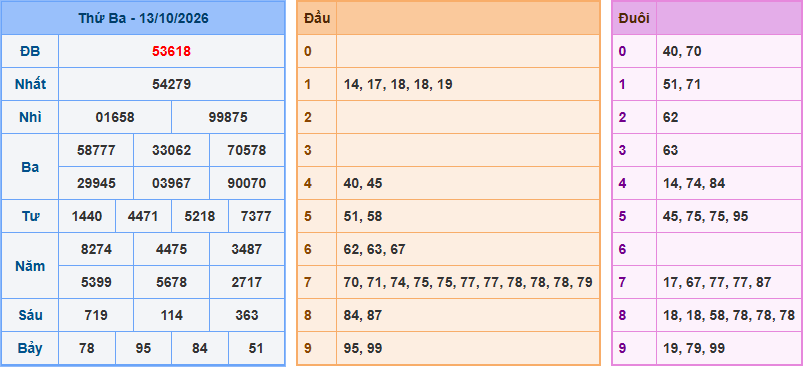
Task: Select Ba prize number 90070
Action: pyautogui.click(x=247, y=183)
